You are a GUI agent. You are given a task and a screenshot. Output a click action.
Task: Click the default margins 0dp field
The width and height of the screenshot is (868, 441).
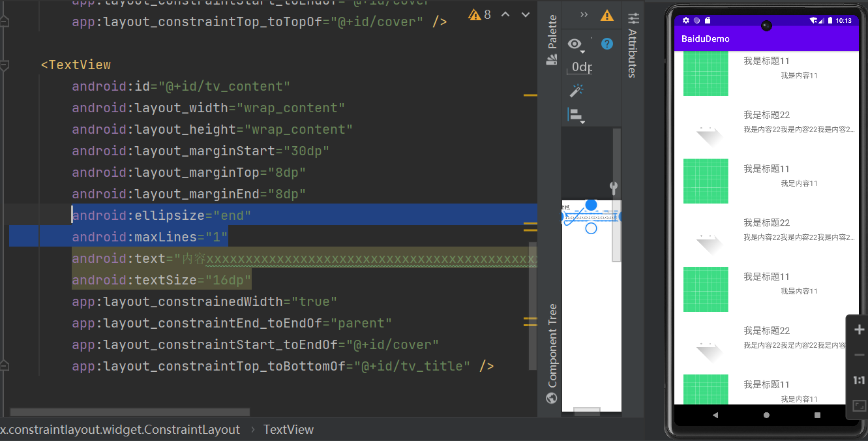click(x=580, y=67)
